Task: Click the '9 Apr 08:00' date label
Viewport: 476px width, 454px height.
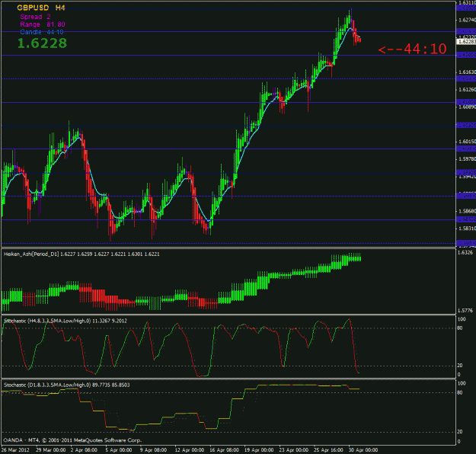Action: pos(153,449)
